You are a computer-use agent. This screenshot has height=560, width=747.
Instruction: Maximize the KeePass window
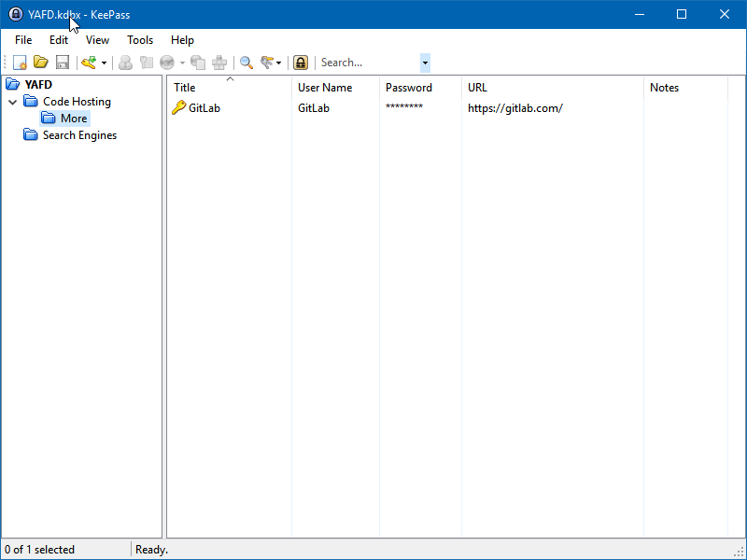click(x=682, y=14)
